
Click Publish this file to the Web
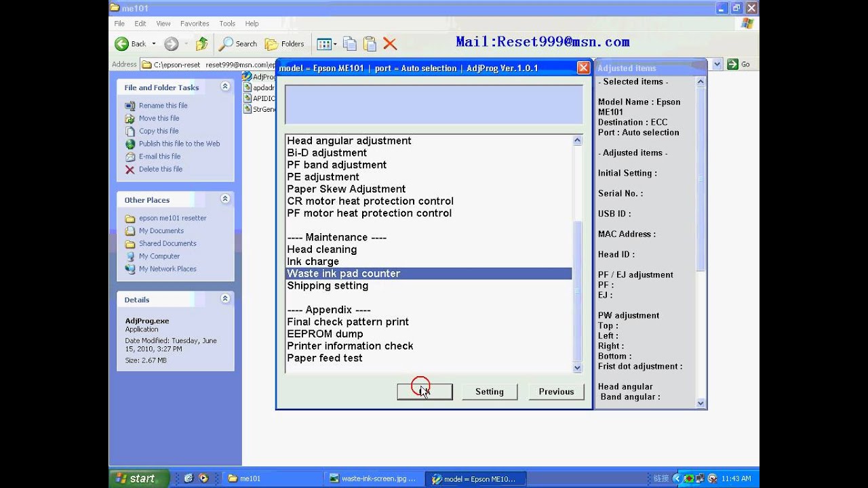179,144
